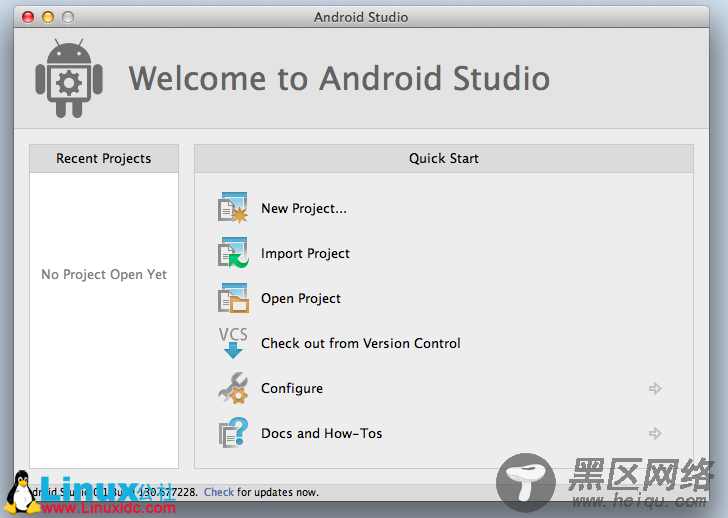This screenshot has width=728, height=518.
Task: Click the Quick Start header
Action: (x=443, y=158)
